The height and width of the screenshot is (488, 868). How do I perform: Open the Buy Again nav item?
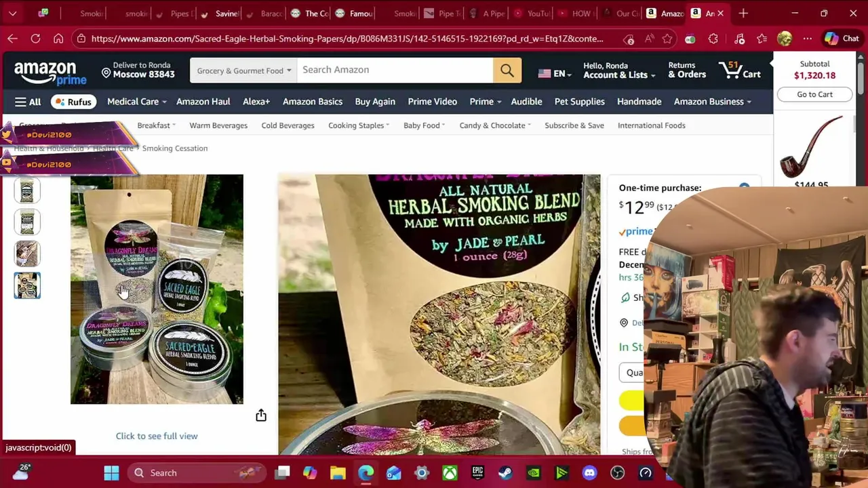[x=375, y=102]
